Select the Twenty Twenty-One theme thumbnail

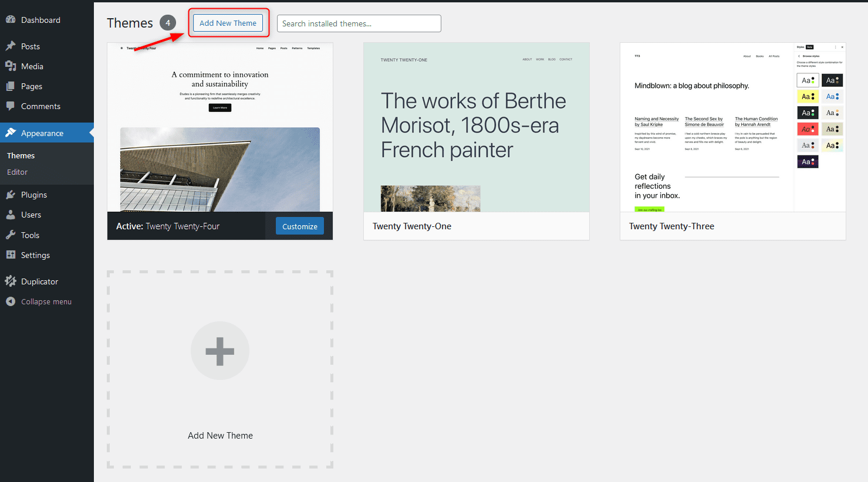(x=476, y=127)
